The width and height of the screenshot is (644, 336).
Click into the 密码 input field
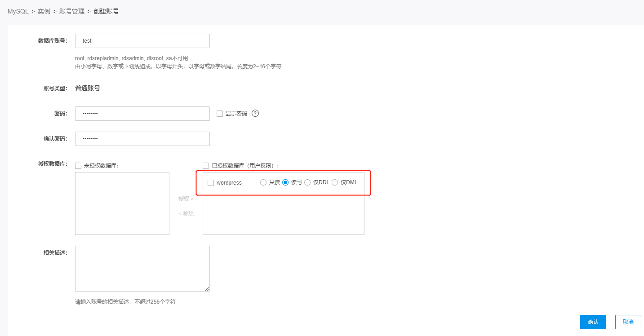tap(142, 114)
